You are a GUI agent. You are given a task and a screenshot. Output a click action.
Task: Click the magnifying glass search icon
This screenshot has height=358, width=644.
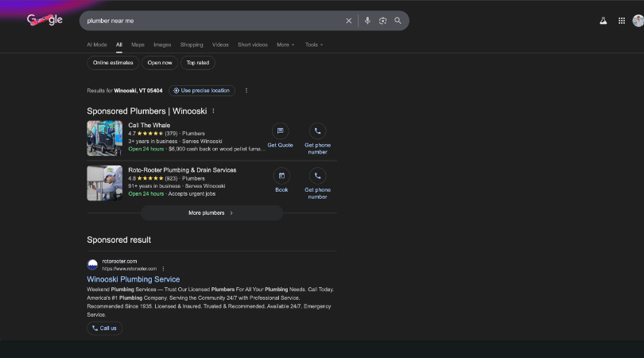coord(398,21)
